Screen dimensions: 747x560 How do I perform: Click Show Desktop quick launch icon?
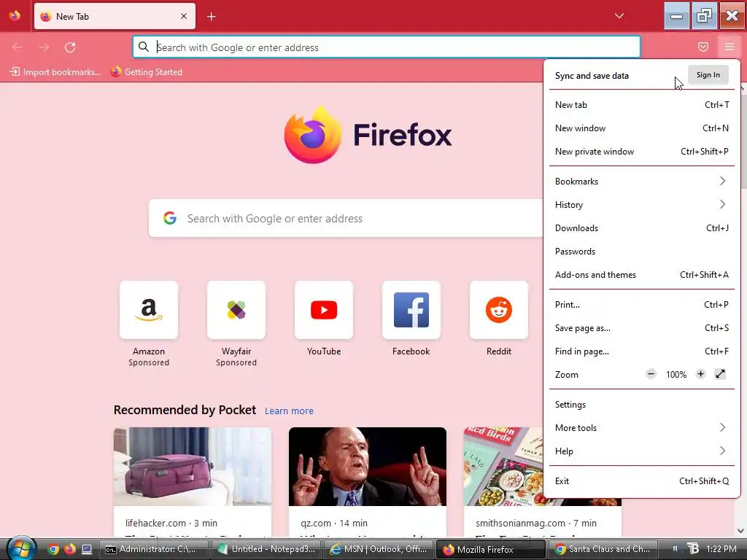pos(87,549)
